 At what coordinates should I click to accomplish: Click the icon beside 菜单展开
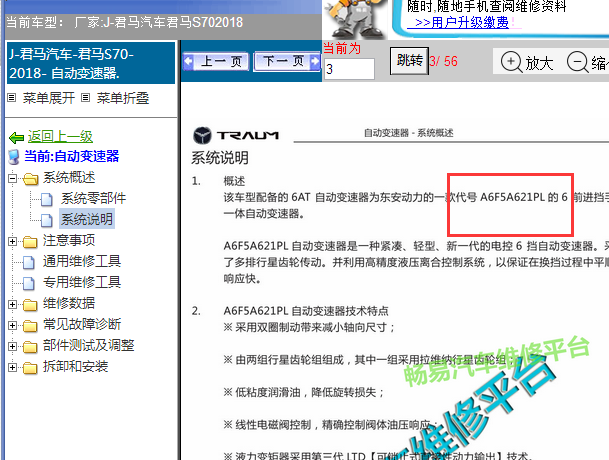pyautogui.click(x=12, y=98)
